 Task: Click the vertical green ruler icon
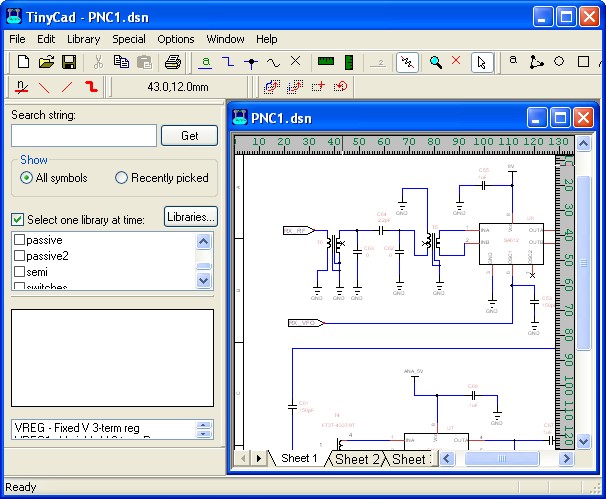tap(349, 62)
